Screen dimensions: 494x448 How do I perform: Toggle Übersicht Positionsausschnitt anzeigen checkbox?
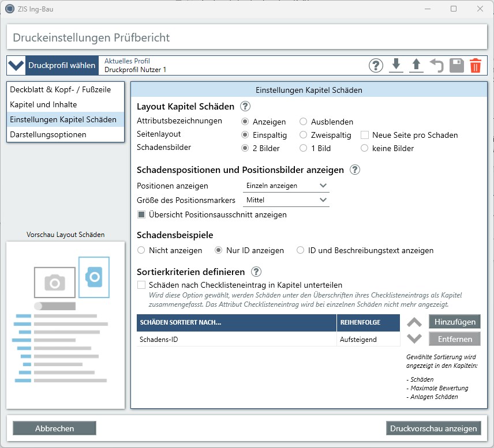[x=141, y=214]
